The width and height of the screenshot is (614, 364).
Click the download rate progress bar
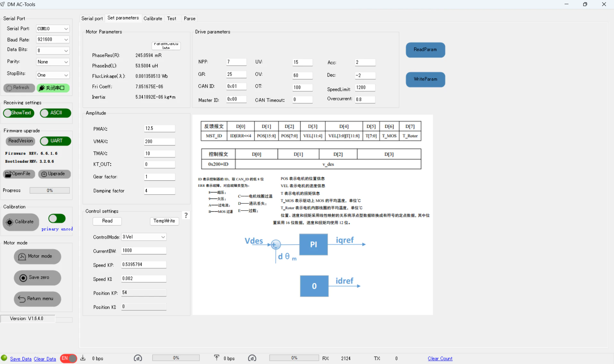176,358
